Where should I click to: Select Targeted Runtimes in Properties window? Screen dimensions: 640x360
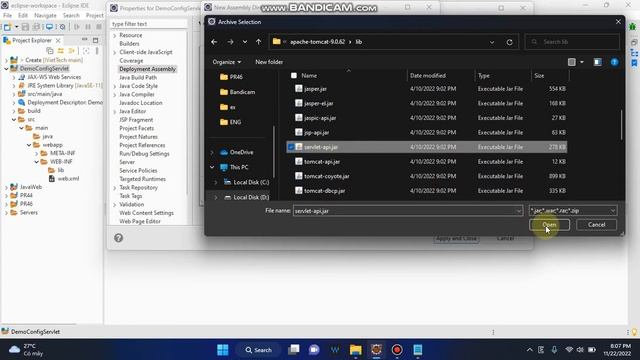142,179
